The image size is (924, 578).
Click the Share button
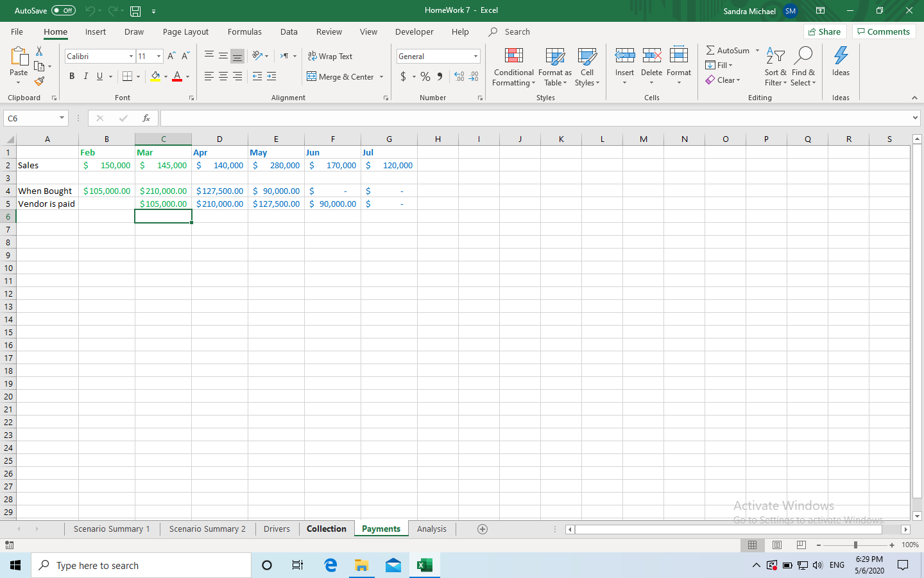pyautogui.click(x=825, y=31)
